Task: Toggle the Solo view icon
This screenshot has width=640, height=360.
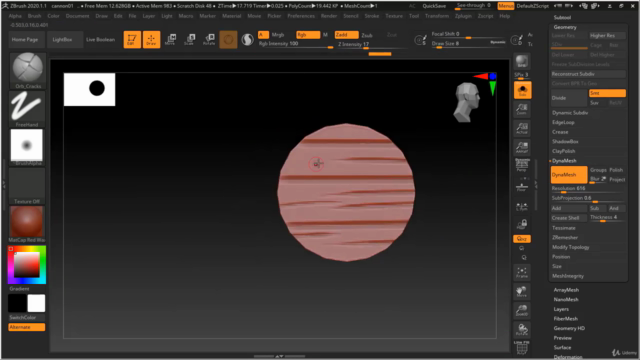Action: click(522, 90)
